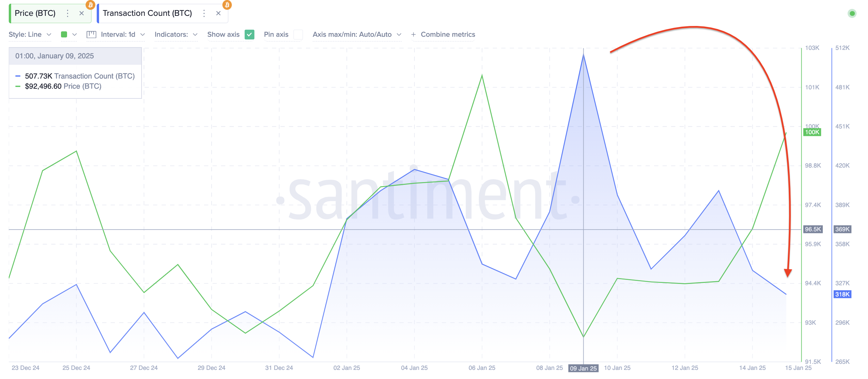Click the 29 Dec 24 axis date

tap(211, 368)
